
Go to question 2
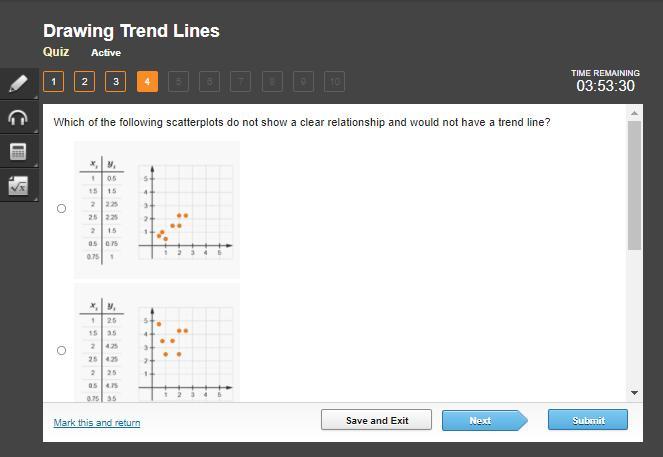click(85, 82)
